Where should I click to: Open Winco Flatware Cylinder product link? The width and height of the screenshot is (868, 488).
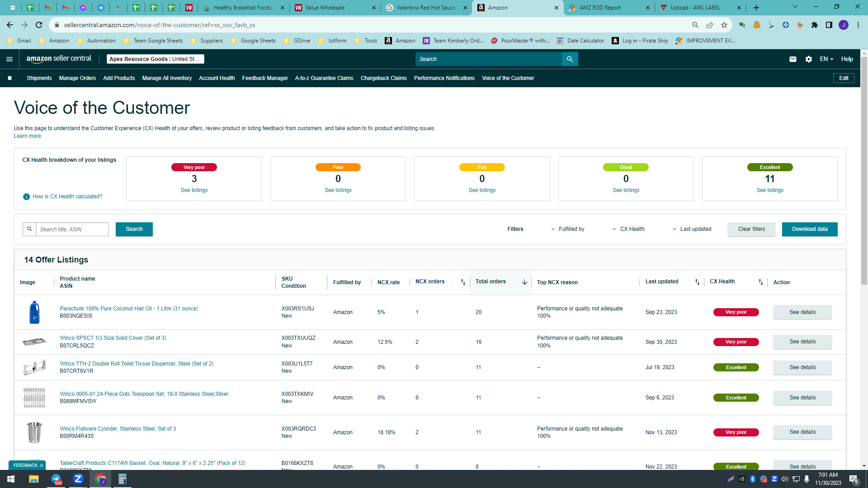click(x=118, y=429)
